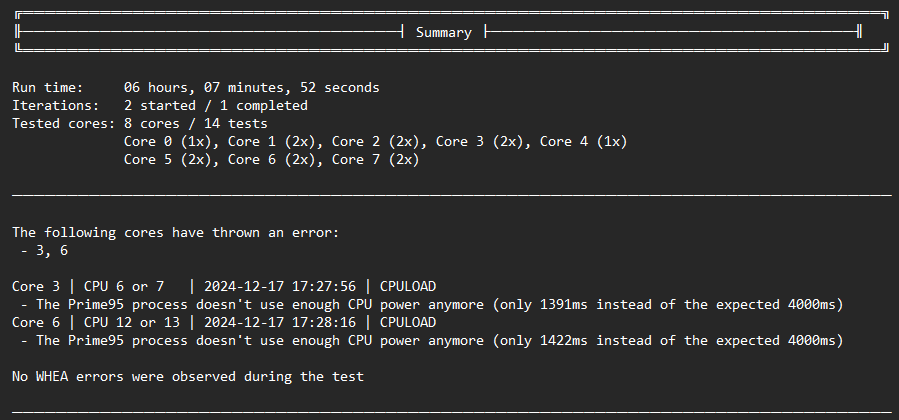This screenshot has height=420, width=899.
Task: Click 'The following cores have thrown an error' line
Action: (x=176, y=232)
